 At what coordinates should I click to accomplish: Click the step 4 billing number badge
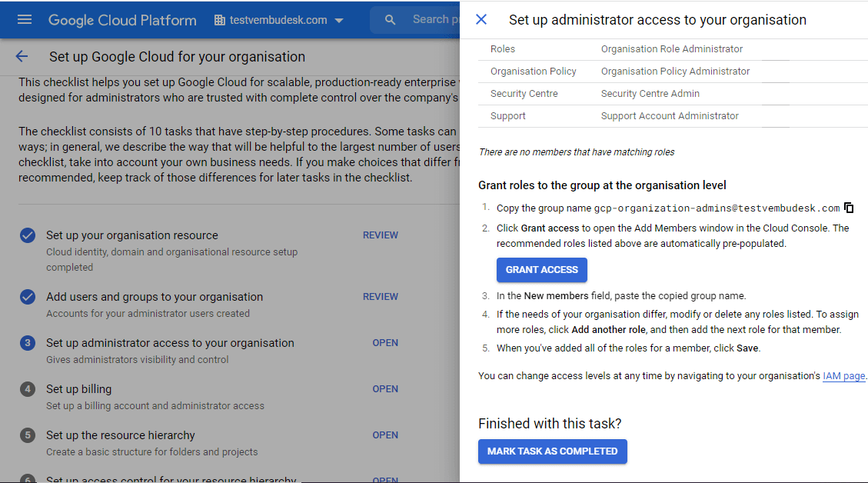[28, 389]
